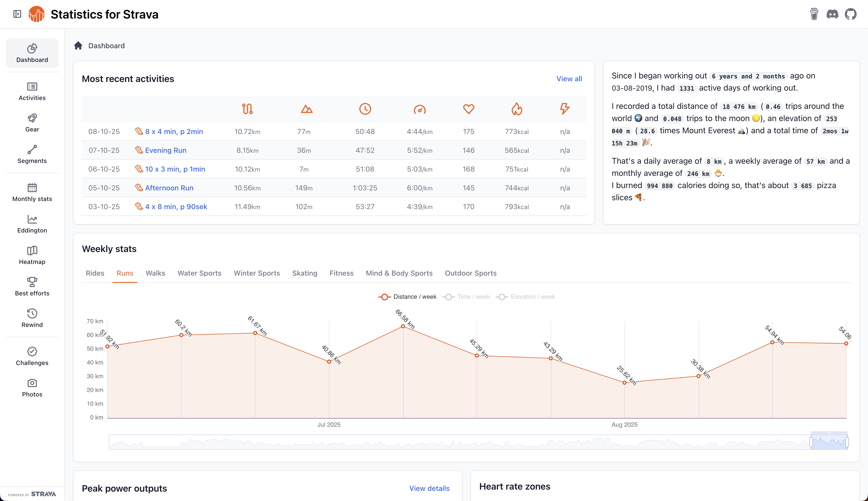Open the Evening Run activity
This screenshot has height=501, width=868.
pos(165,150)
